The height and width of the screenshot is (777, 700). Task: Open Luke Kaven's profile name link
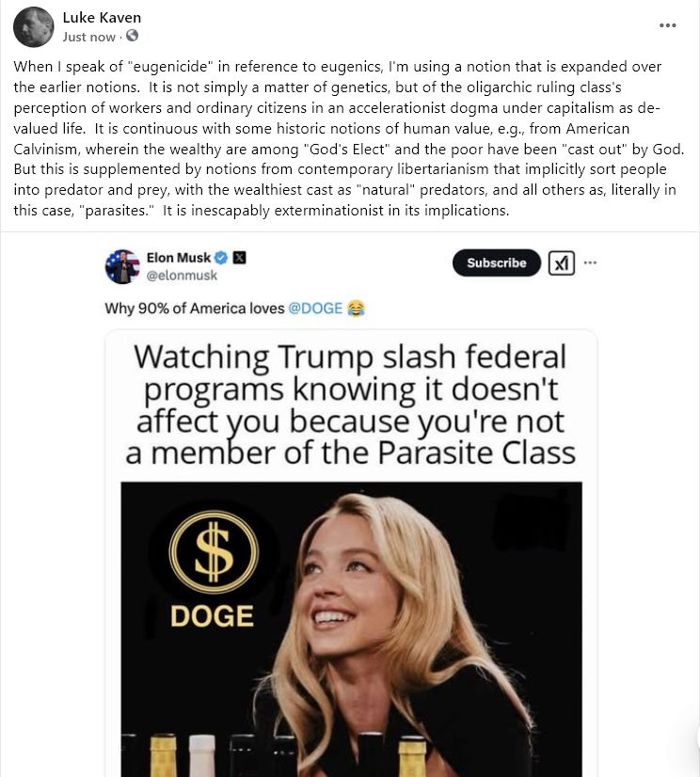(102, 17)
